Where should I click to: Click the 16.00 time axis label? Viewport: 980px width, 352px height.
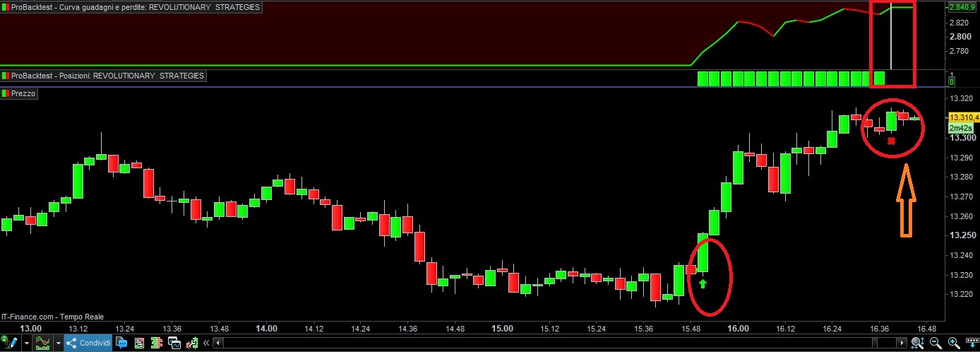(738, 328)
